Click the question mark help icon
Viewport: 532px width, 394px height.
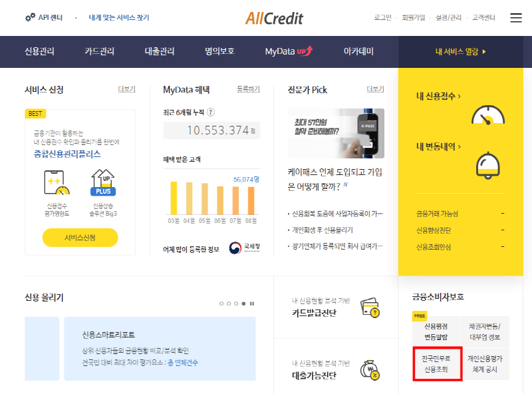coord(211,112)
